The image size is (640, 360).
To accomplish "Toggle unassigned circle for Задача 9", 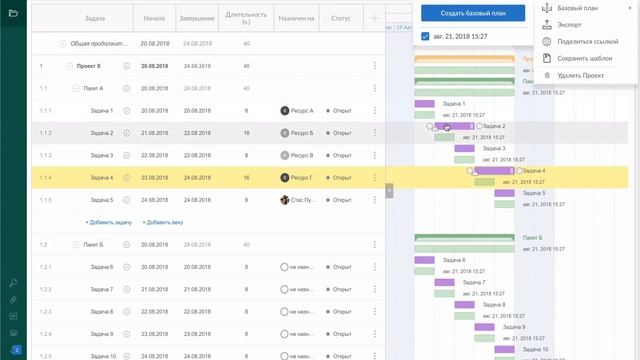I will click(x=284, y=334).
